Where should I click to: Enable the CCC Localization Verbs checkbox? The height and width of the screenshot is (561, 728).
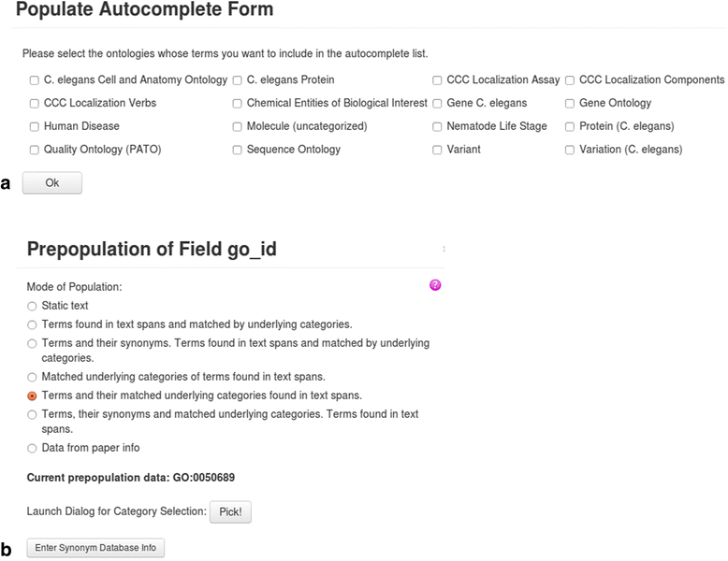(35, 103)
